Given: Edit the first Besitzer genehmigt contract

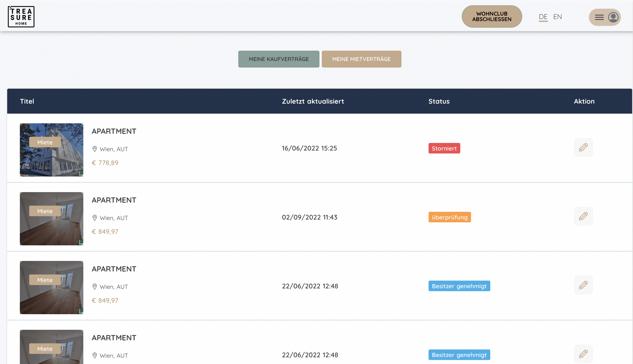Looking at the screenshot, I should click(583, 285).
